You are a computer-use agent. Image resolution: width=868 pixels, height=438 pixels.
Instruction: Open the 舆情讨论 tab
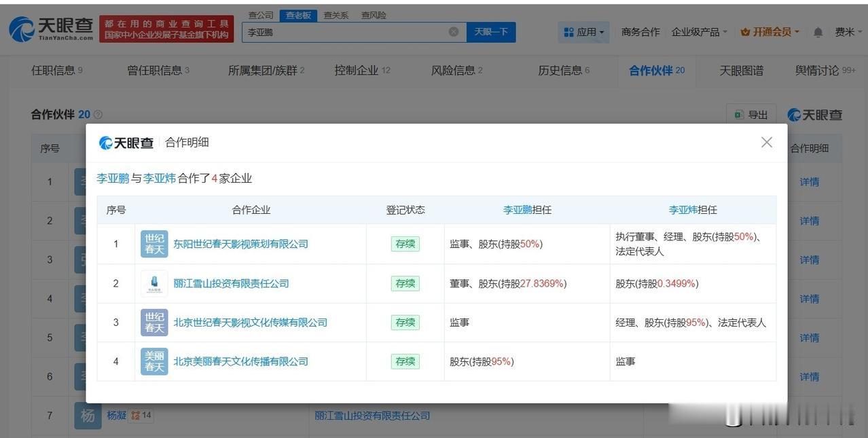825,70
